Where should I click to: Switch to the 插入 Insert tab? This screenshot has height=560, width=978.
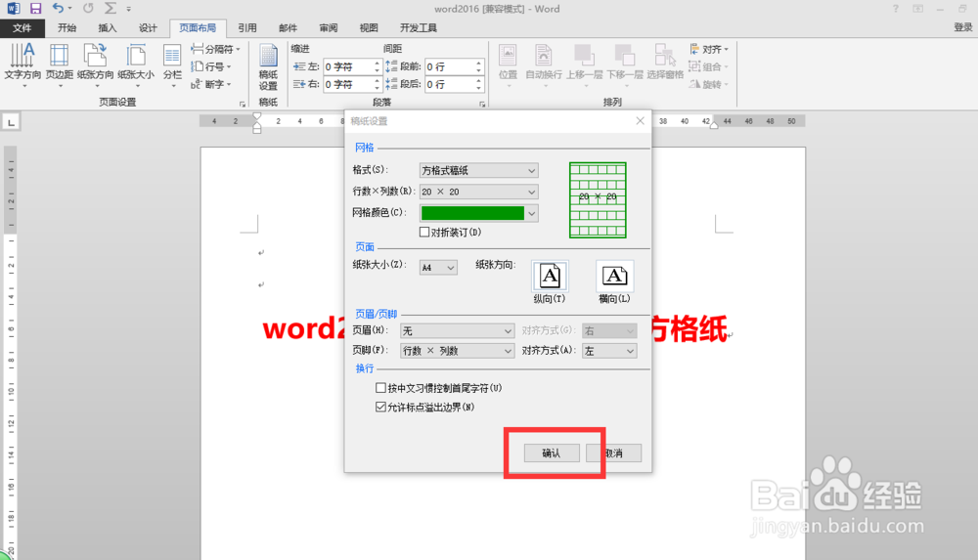click(x=108, y=28)
